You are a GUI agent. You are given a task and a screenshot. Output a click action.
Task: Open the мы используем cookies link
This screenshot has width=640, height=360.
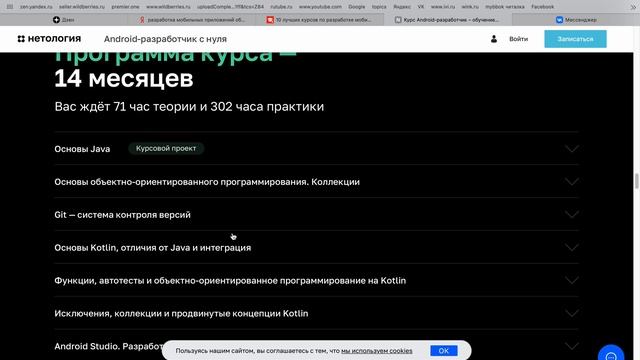click(377, 351)
